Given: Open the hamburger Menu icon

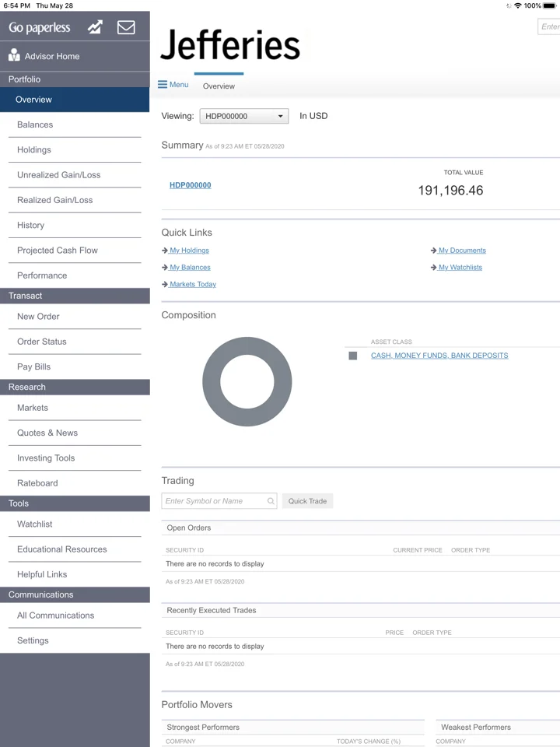Looking at the screenshot, I should (163, 84).
